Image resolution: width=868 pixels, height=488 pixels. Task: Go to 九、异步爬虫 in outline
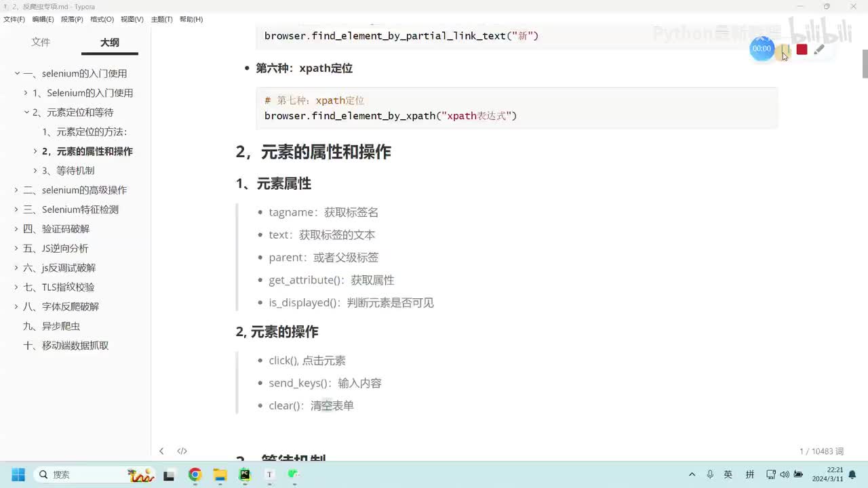coord(52,326)
